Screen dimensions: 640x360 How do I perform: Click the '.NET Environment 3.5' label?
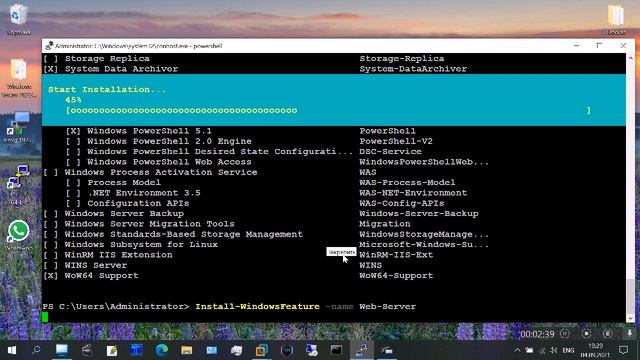point(144,193)
